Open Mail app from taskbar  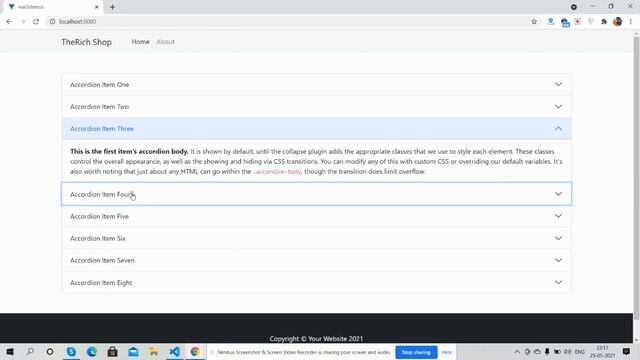133,351
